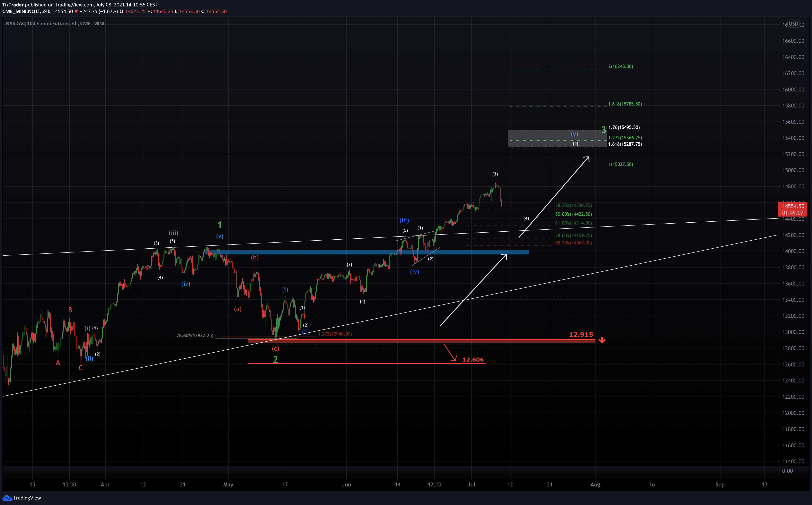Click the red (a) corrective wave label
812x505 pixels.
[238, 309]
